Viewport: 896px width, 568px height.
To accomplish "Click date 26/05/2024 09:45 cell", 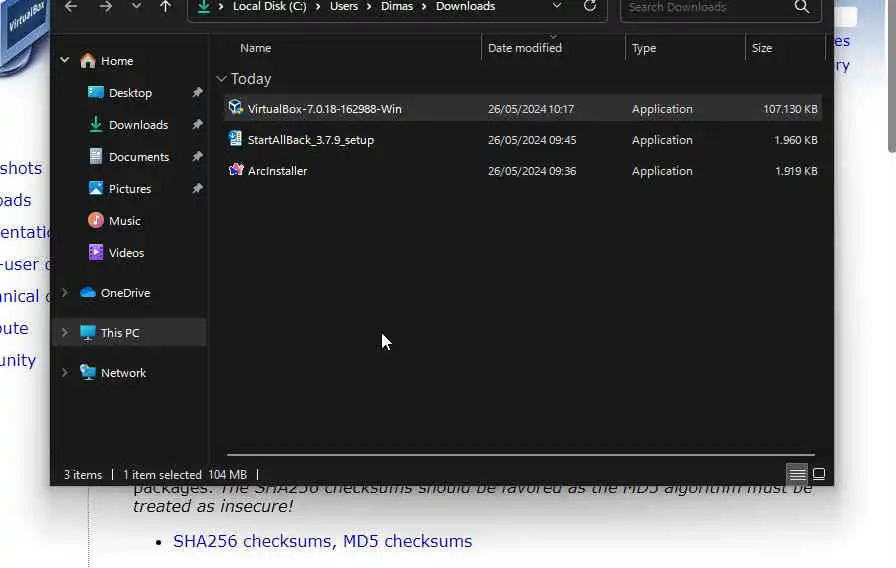I will pos(532,140).
